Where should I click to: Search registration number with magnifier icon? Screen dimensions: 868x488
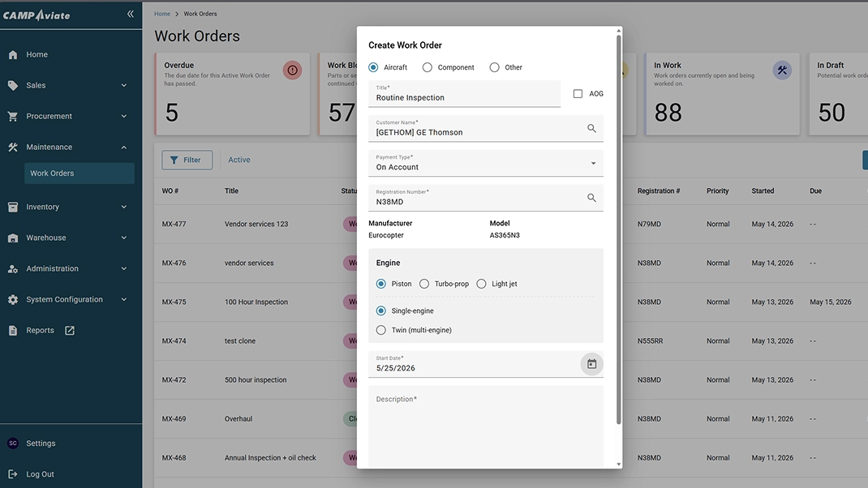pyautogui.click(x=591, y=198)
